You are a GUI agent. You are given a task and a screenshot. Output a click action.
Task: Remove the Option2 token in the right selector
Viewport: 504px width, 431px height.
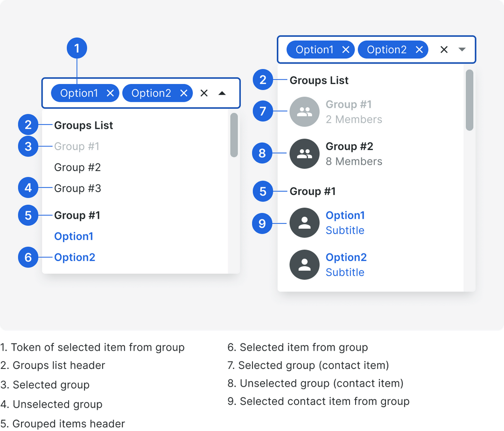tap(419, 49)
